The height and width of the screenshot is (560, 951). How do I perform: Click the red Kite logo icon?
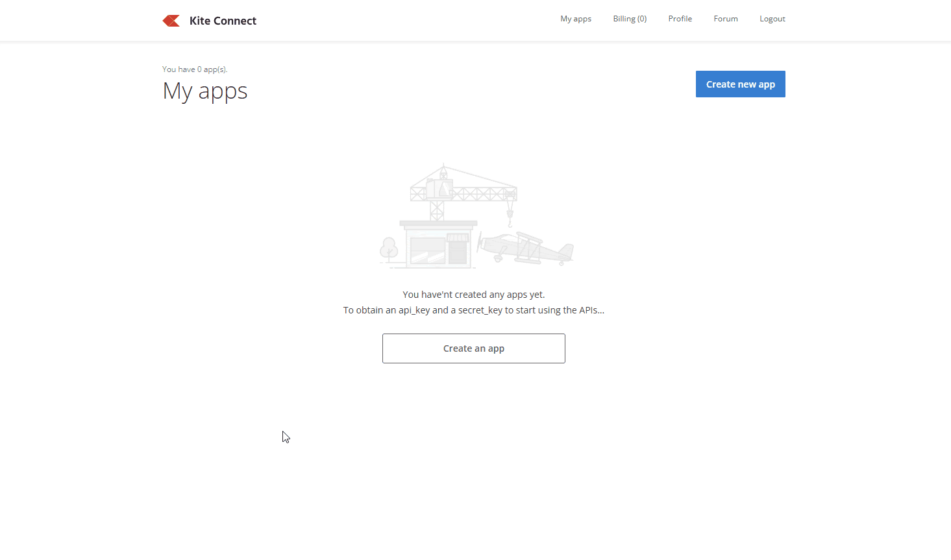click(x=171, y=21)
